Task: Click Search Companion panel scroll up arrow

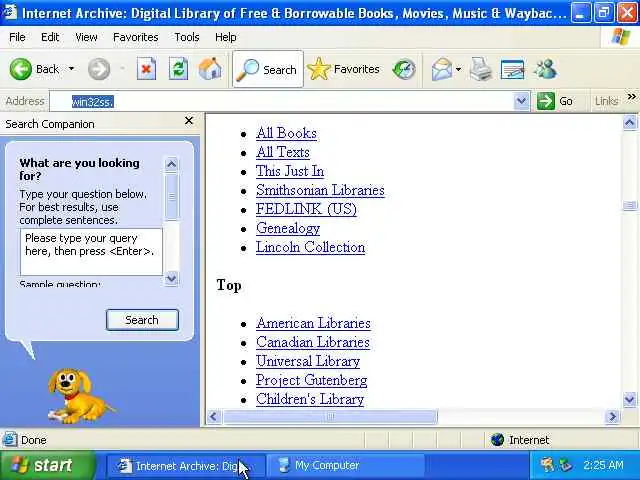Action: [171, 164]
